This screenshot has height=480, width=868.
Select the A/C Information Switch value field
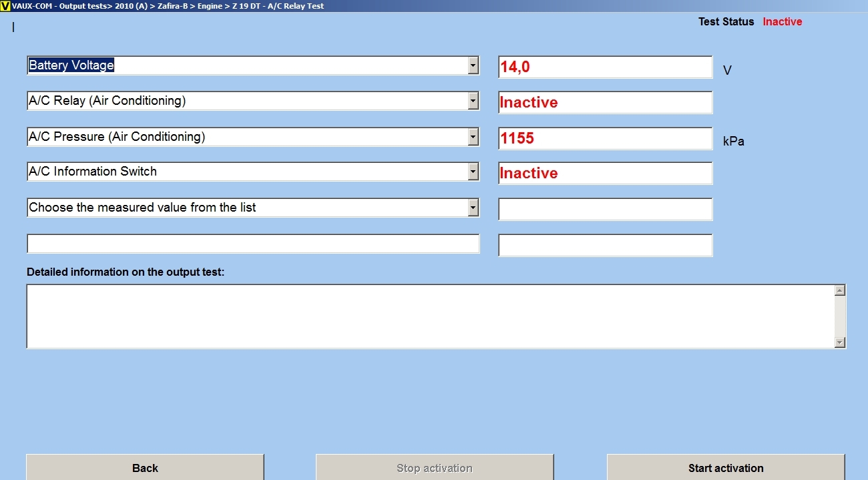(x=605, y=173)
